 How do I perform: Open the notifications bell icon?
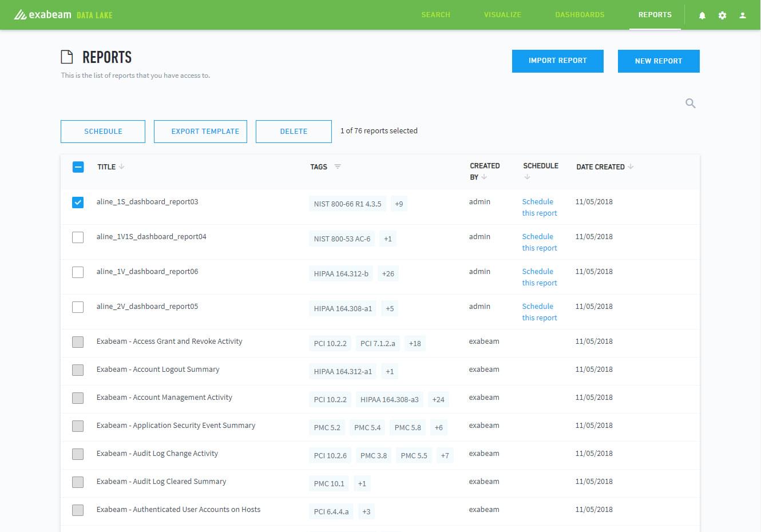click(702, 15)
